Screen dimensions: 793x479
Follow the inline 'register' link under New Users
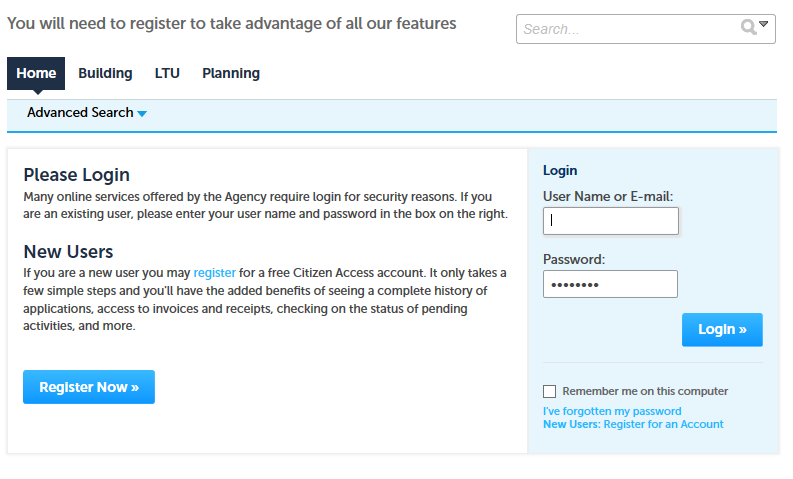(x=215, y=272)
